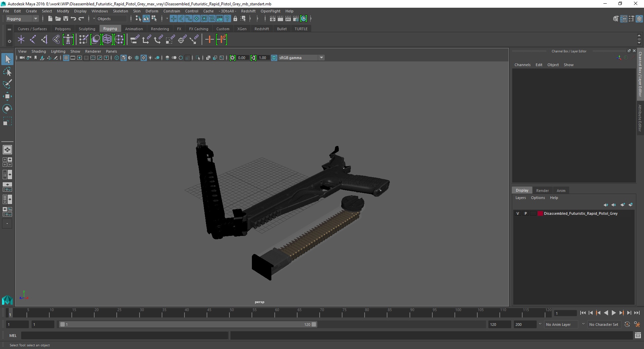The image size is (644, 349).
Task: Toggle the sRGB gamma color management button
Action: point(274,58)
